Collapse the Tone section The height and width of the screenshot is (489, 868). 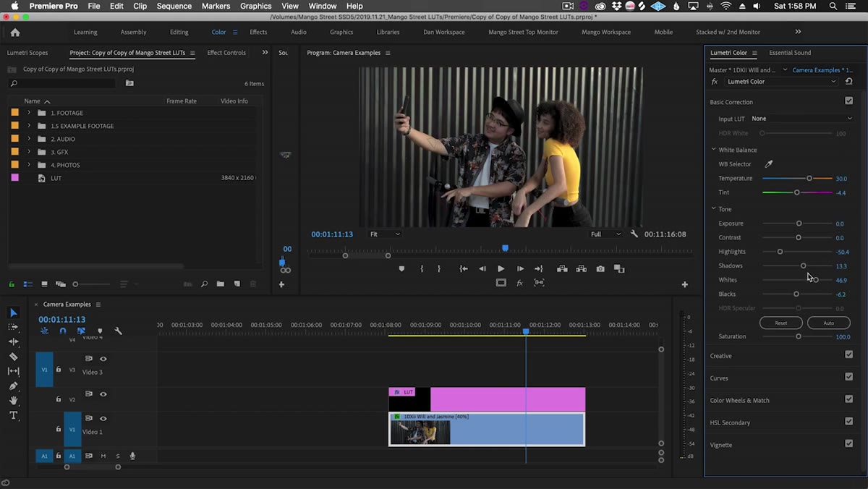pyautogui.click(x=713, y=209)
